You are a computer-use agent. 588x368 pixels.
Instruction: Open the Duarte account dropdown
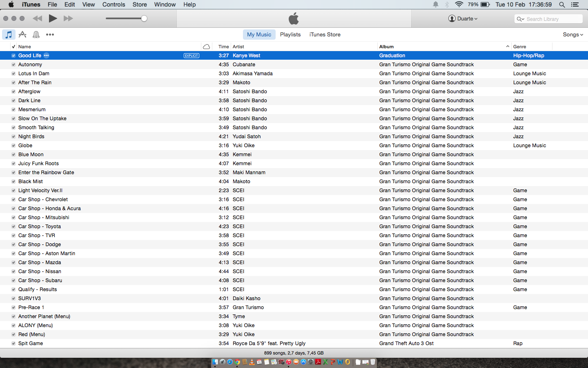point(463,18)
